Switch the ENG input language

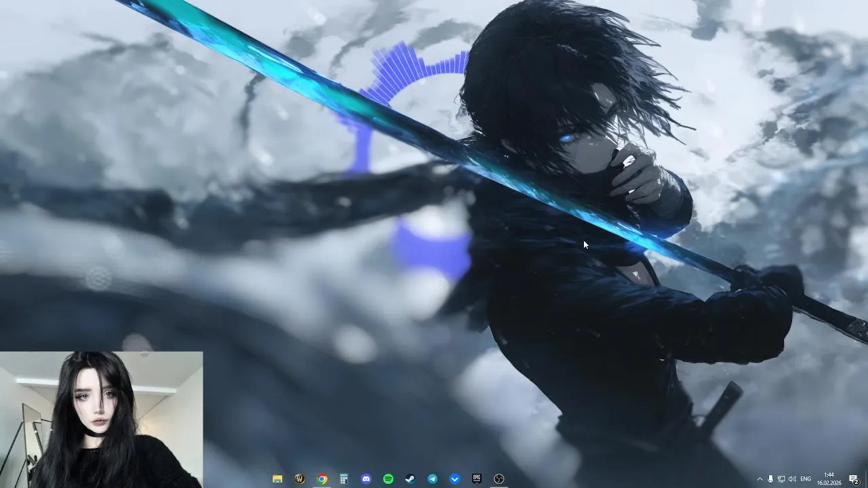806,479
